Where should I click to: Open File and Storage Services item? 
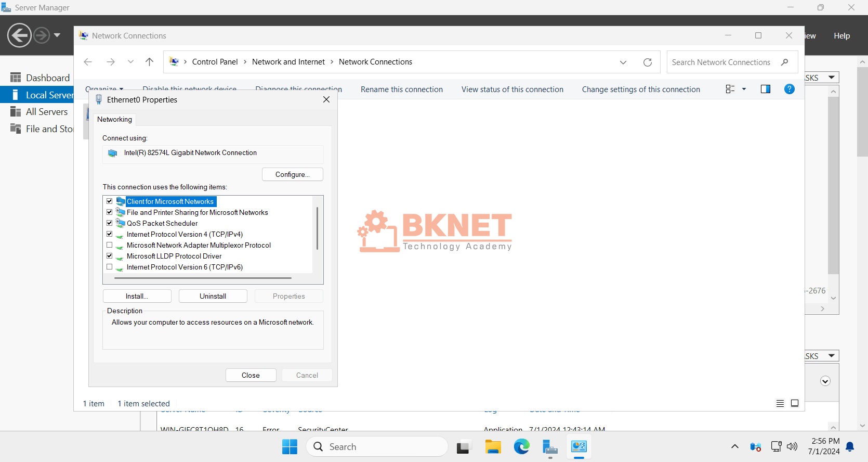point(42,129)
